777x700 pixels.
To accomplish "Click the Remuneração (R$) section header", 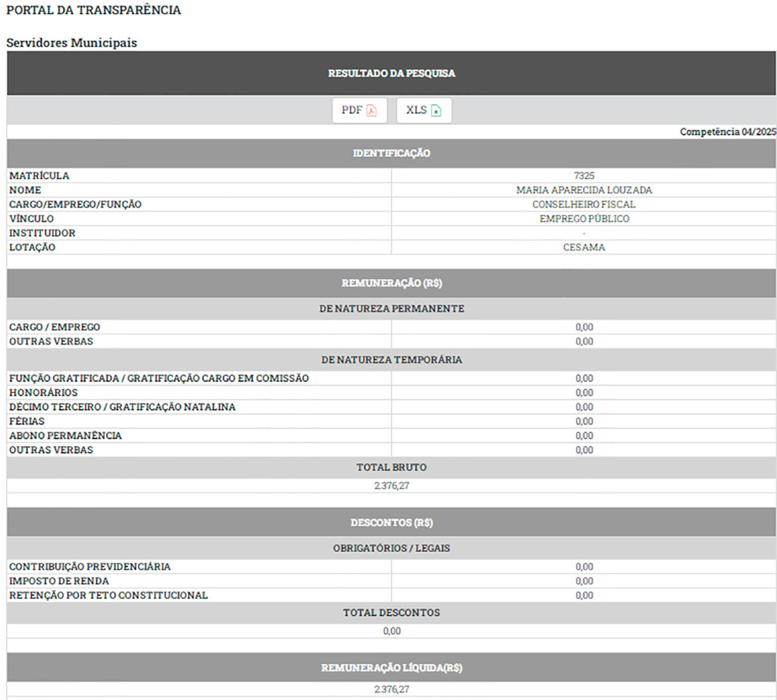I will 392,284.
